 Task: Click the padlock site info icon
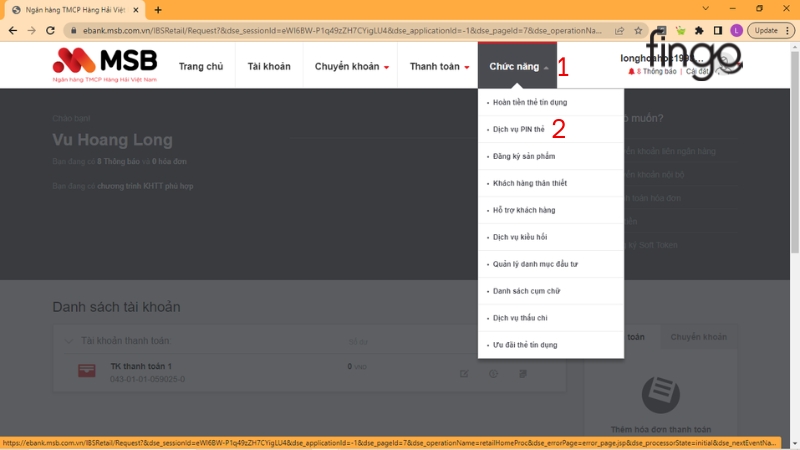73,31
